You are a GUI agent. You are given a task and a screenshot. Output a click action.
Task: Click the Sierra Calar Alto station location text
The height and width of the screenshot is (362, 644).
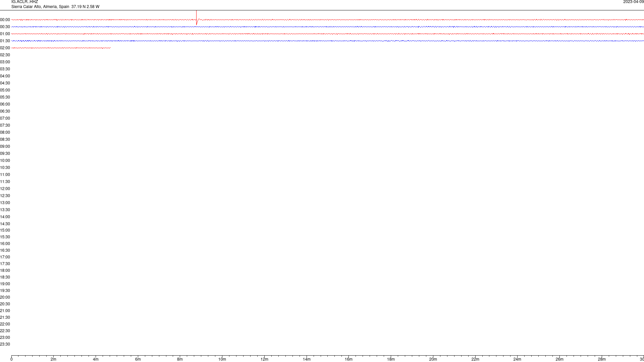pyautogui.click(x=55, y=7)
